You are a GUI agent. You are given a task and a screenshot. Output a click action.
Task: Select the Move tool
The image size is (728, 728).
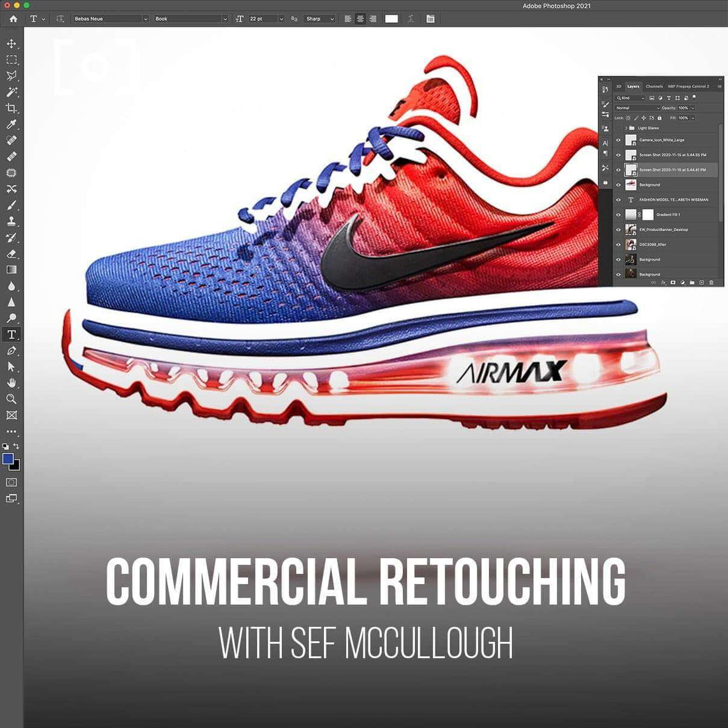tap(10, 45)
